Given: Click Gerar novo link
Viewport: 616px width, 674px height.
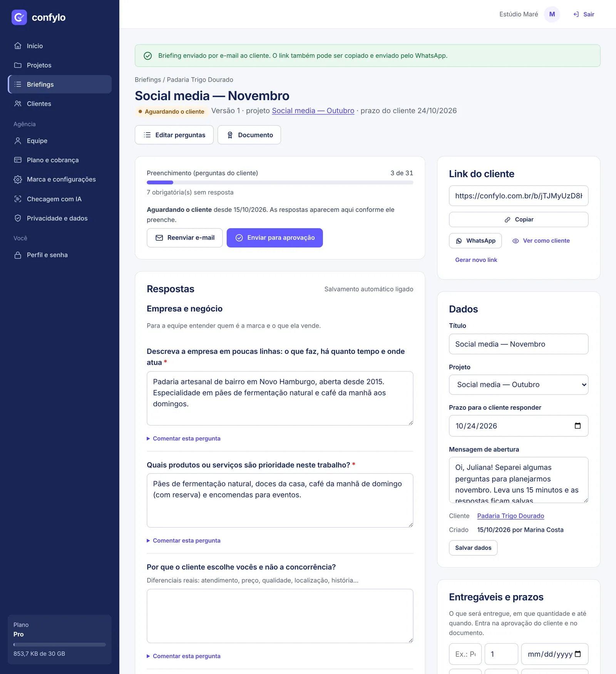Looking at the screenshot, I should [x=476, y=260].
